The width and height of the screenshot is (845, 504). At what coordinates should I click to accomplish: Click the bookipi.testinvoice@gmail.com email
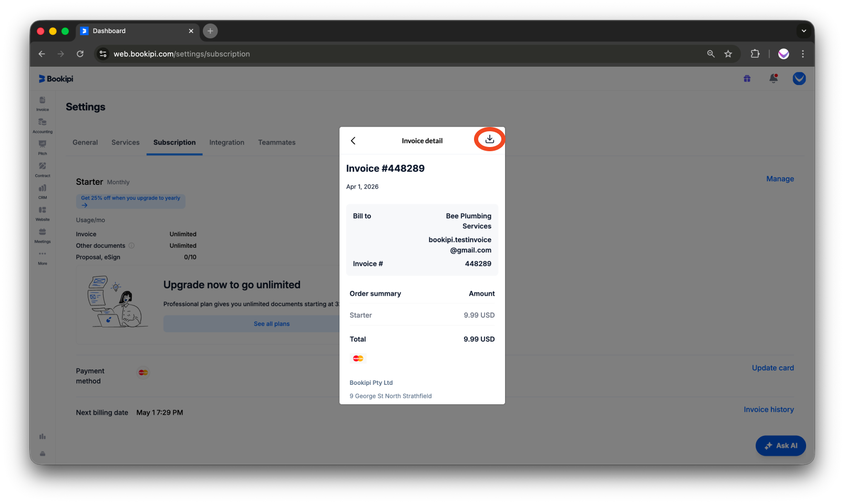pyautogui.click(x=460, y=245)
